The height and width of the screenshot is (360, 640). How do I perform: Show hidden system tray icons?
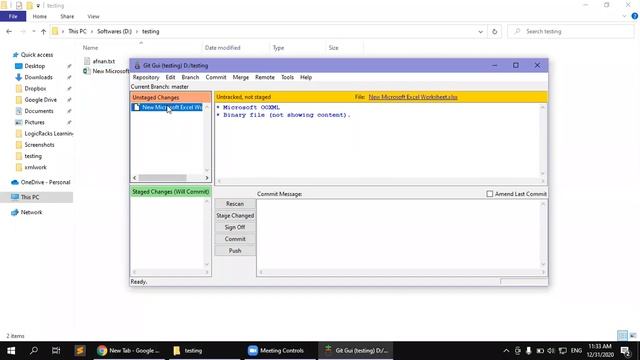pos(506,351)
